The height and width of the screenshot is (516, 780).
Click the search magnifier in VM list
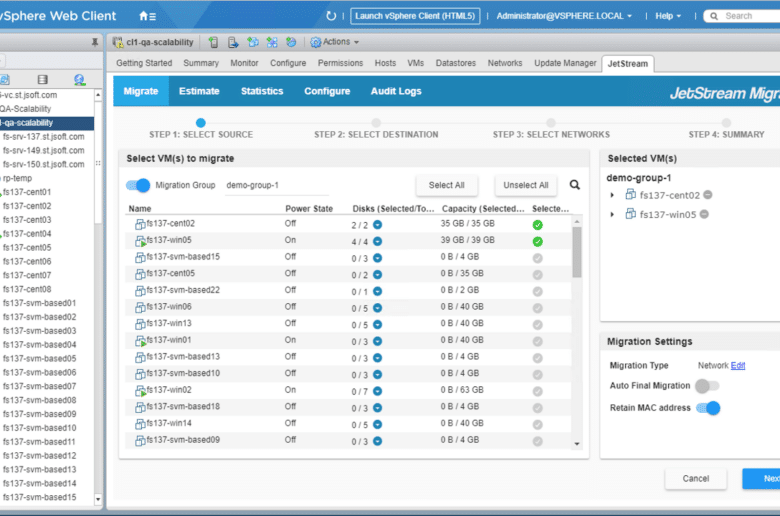coord(575,185)
